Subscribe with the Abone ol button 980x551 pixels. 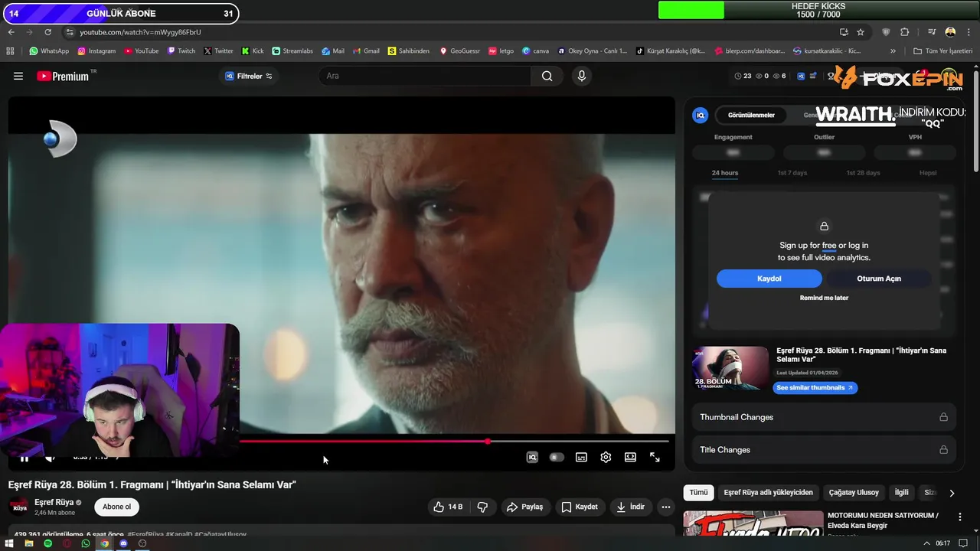[x=117, y=507]
